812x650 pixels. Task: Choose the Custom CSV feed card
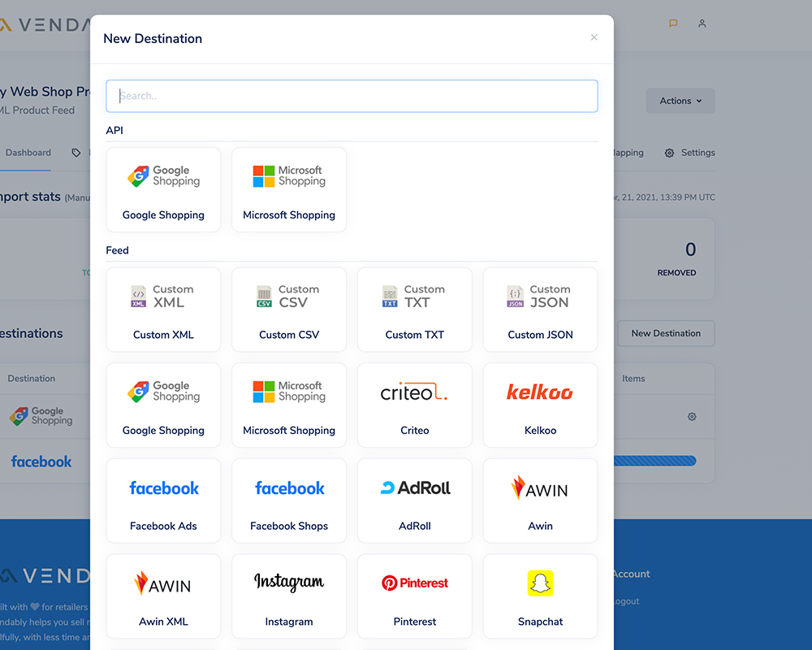289,310
